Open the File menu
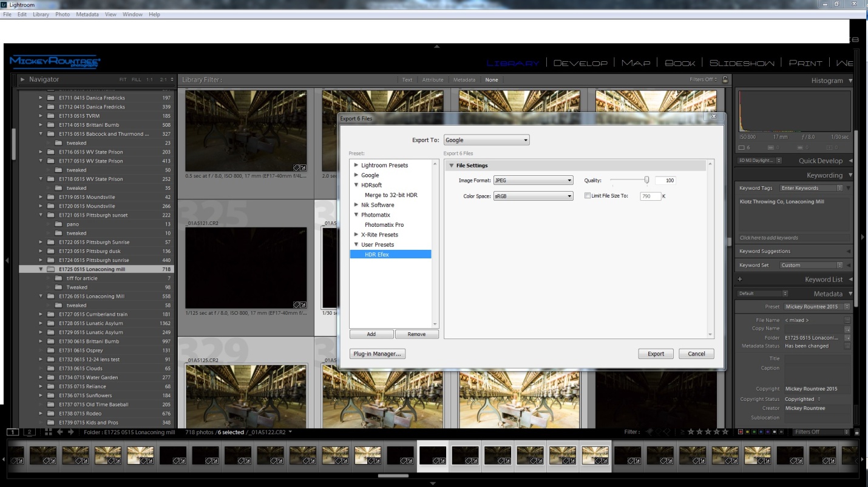Screen dimensions: 868x487 coord(7,15)
